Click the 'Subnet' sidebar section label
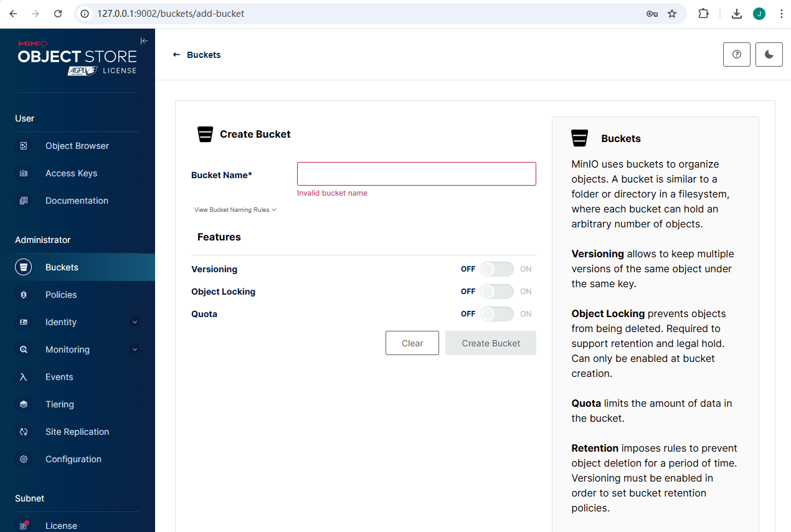 point(30,498)
